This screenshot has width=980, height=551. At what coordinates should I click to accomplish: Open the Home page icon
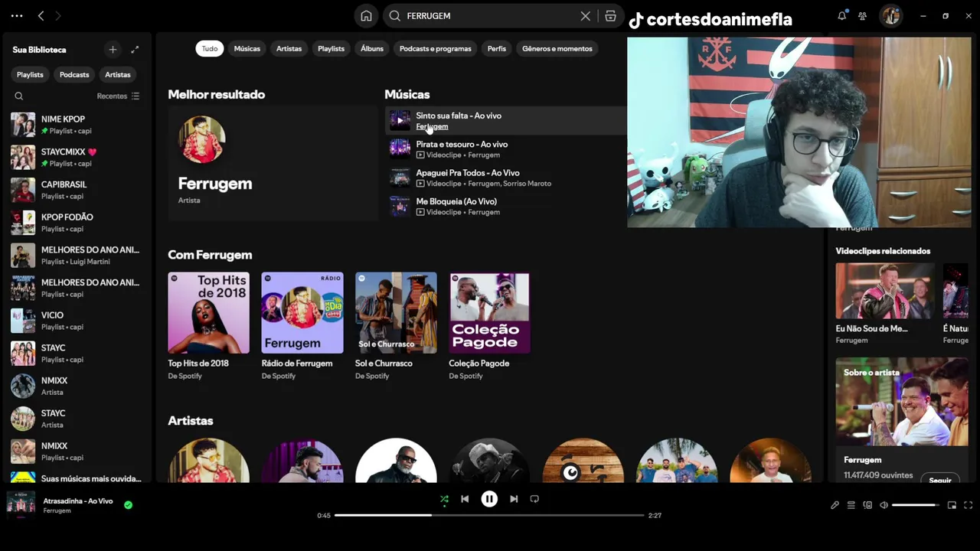(366, 16)
